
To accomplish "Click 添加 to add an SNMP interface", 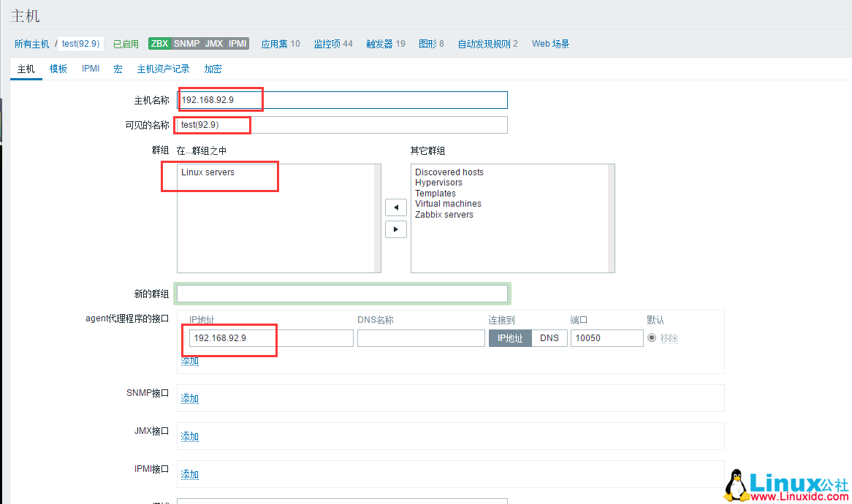I will pyautogui.click(x=189, y=398).
